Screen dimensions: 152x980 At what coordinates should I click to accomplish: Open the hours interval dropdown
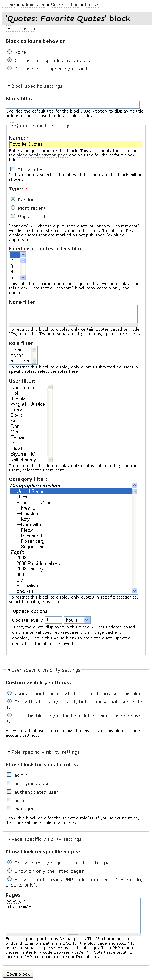(77, 620)
